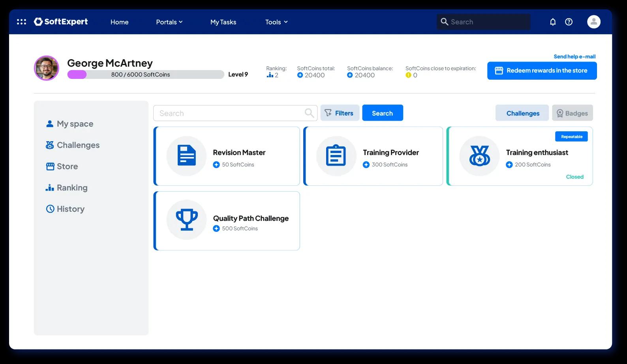The height and width of the screenshot is (364, 627).
Task: Click the Level 9 label
Action: 238,75
